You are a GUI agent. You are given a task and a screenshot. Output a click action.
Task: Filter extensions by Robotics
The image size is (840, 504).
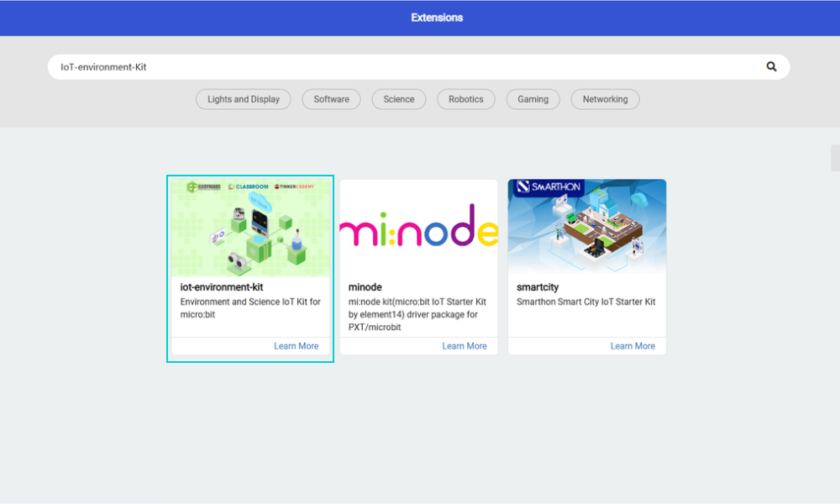(x=465, y=99)
